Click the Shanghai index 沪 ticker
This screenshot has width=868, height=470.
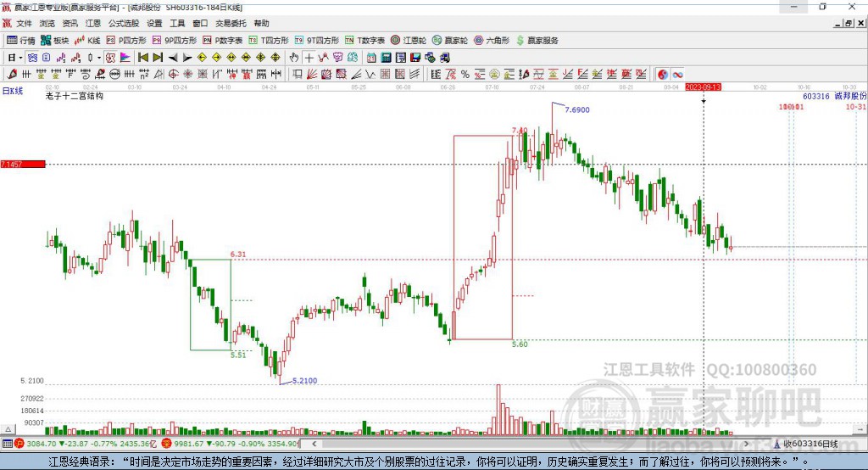(19, 444)
